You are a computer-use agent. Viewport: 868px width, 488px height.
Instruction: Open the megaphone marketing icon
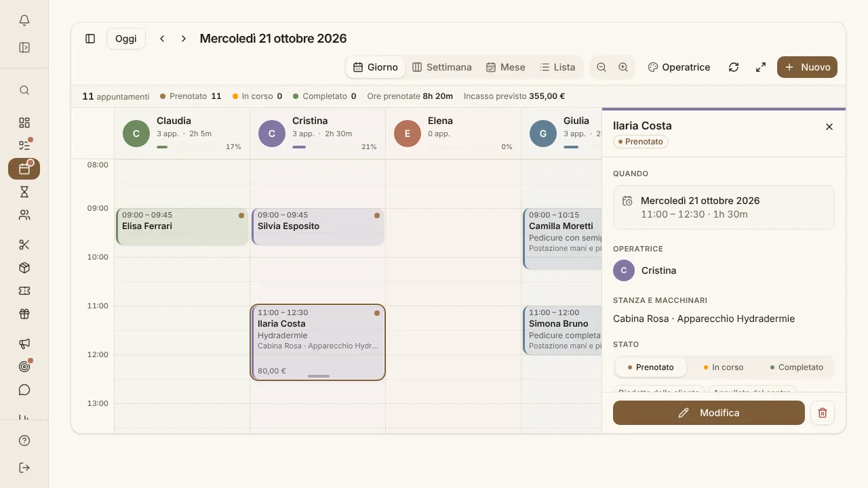point(24,344)
